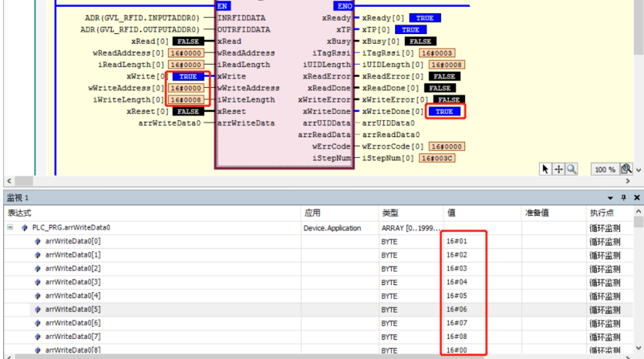This screenshot has height=359, width=644.
Task: Click the 表达式 column header
Action: pyautogui.click(x=19, y=213)
